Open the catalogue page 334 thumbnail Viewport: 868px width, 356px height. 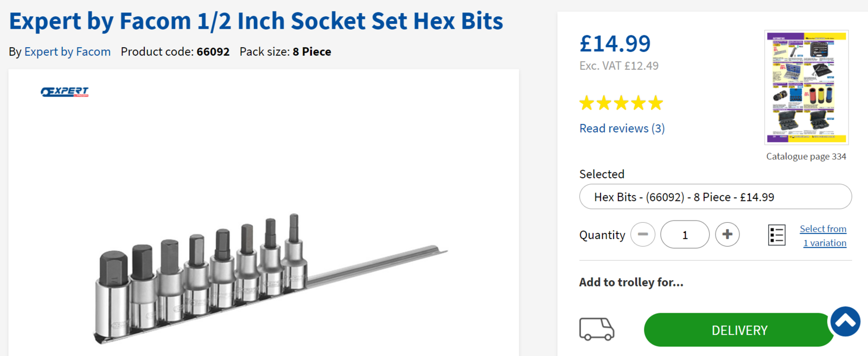pos(806,87)
